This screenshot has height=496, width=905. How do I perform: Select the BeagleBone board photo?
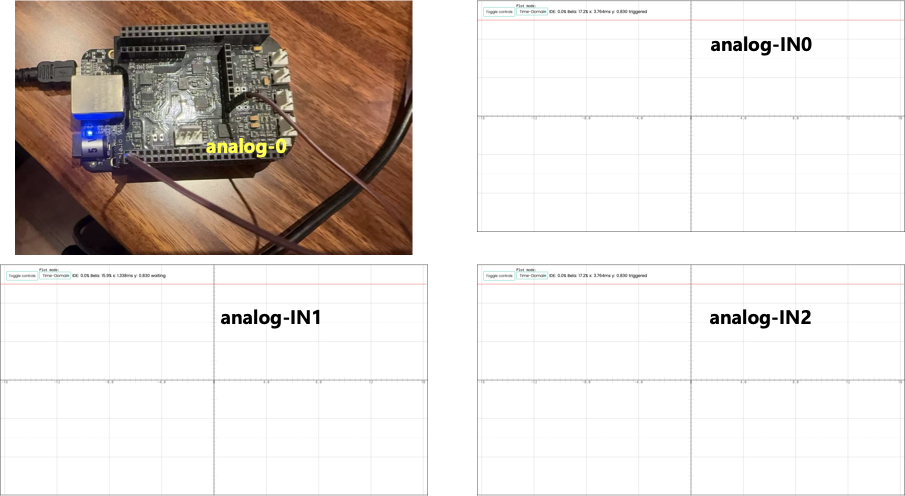pos(214,127)
